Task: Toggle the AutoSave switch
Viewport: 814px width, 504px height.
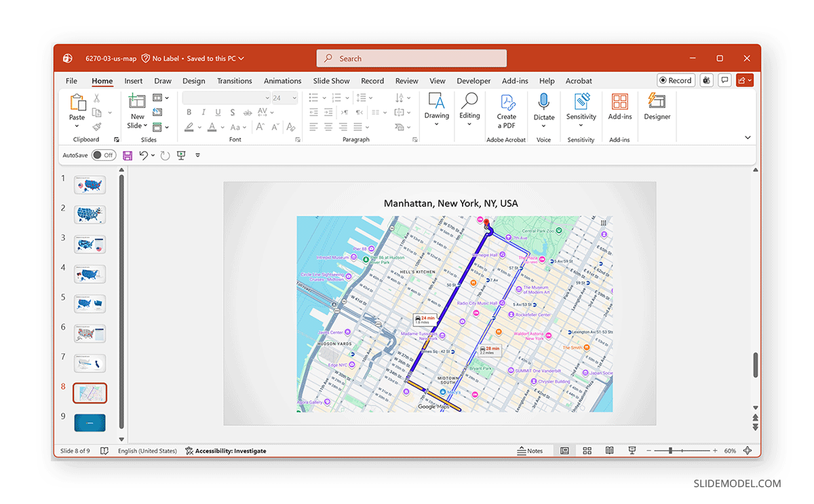Action: [x=104, y=155]
